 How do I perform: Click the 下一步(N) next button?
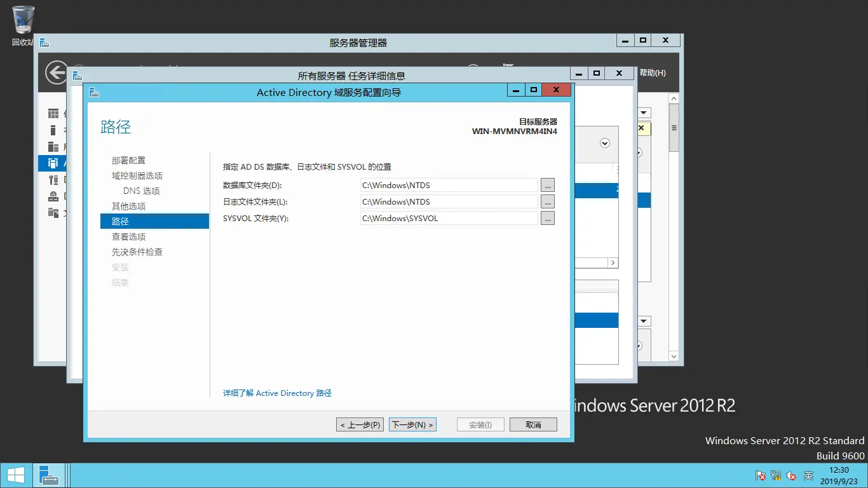(x=412, y=424)
